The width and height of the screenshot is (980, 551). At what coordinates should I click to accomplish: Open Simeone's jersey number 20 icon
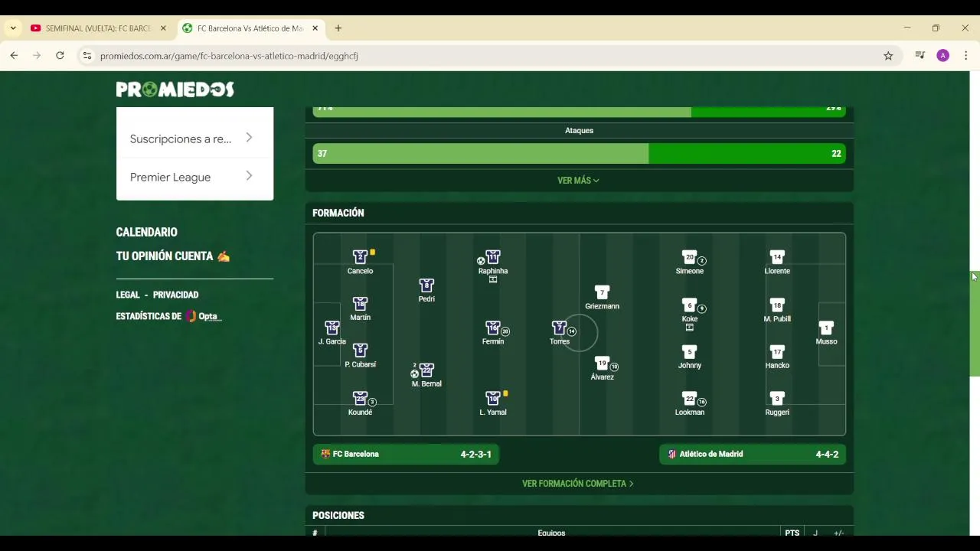coord(689,257)
